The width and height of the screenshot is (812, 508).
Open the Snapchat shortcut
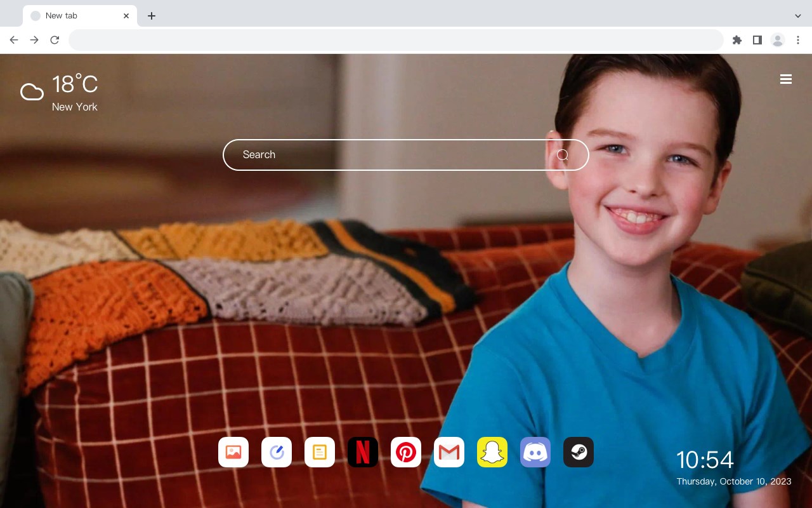point(492,452)
